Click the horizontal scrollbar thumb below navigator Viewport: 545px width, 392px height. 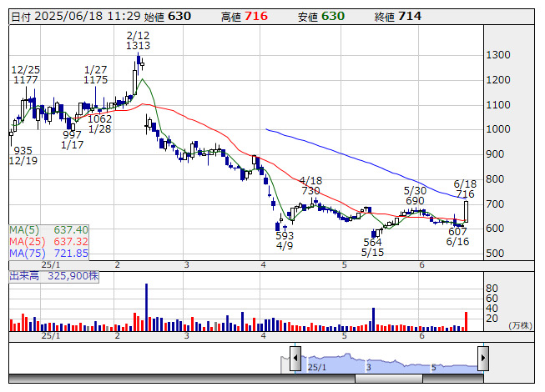[x=389, y=379]
